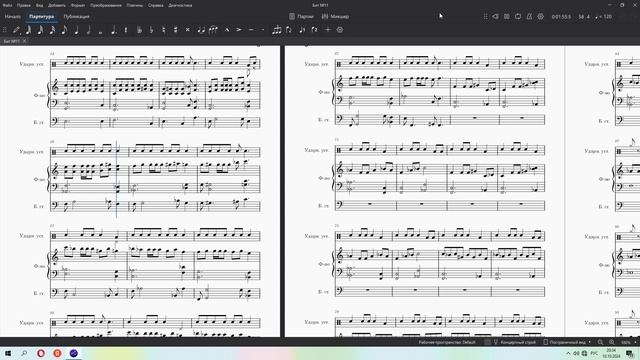
Task: Switch to the Публикация tab
Action: pyautogui.click(x=76, y=17)
